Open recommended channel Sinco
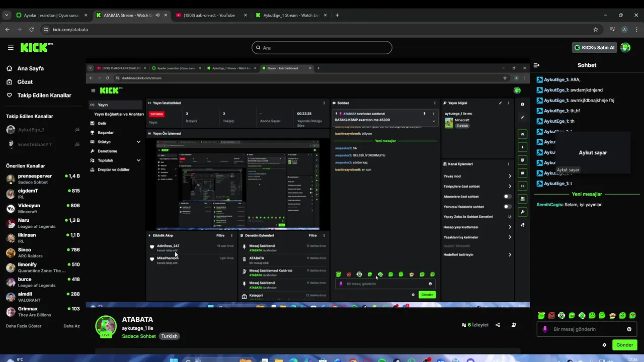Image resolution: width=644 pixels, height=362 pixels. point(43,252)
